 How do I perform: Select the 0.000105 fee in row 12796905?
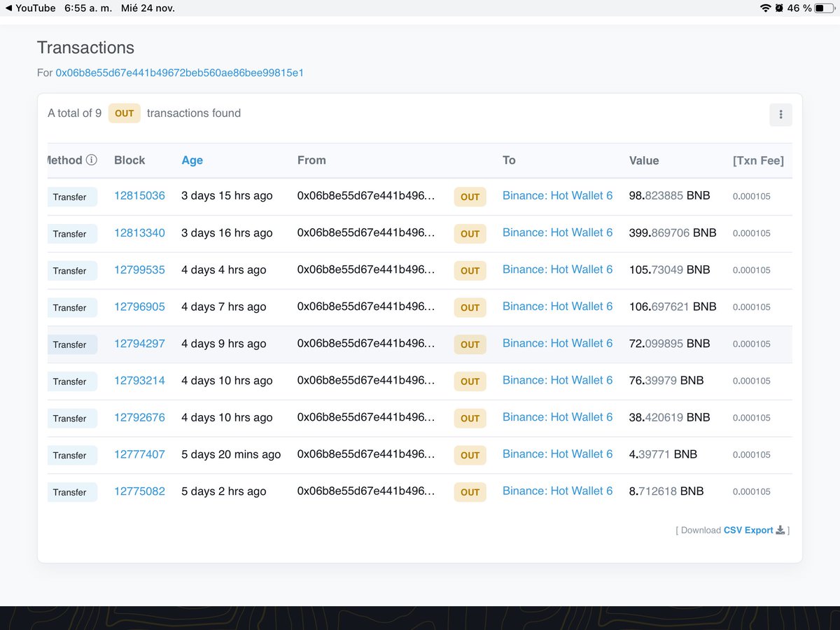click(752, 307)
